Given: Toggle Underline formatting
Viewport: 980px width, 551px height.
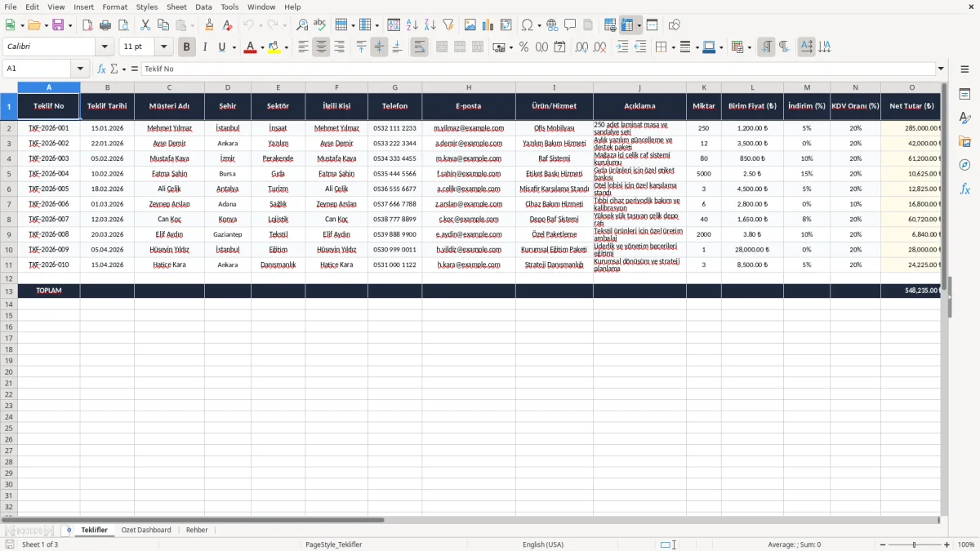Looking at the screenshot, I should click(x=221, y=47).
